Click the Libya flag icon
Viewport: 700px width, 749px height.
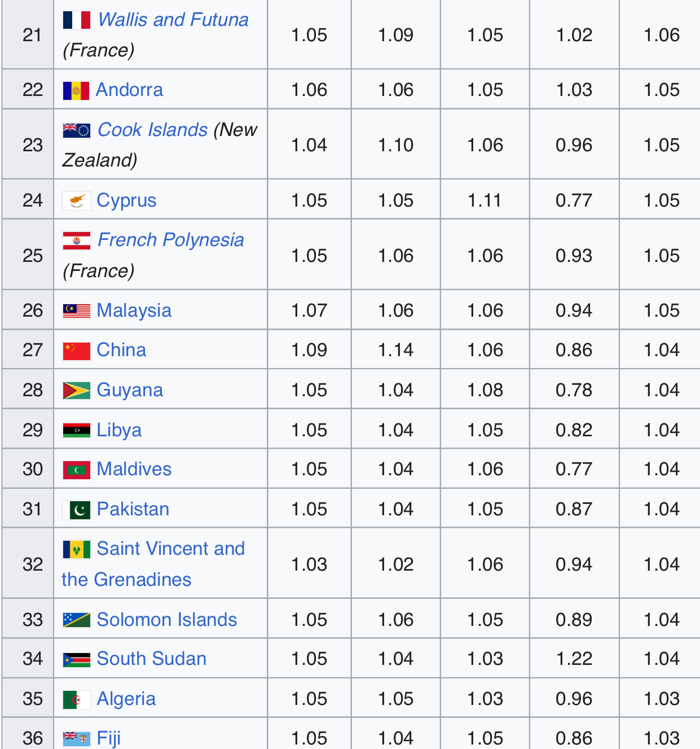click(76, 431)
